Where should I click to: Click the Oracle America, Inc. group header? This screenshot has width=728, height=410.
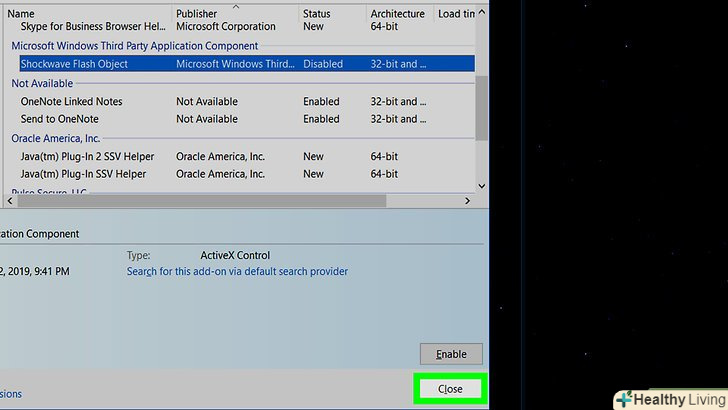pyautogui.click(x=55, y=138)
